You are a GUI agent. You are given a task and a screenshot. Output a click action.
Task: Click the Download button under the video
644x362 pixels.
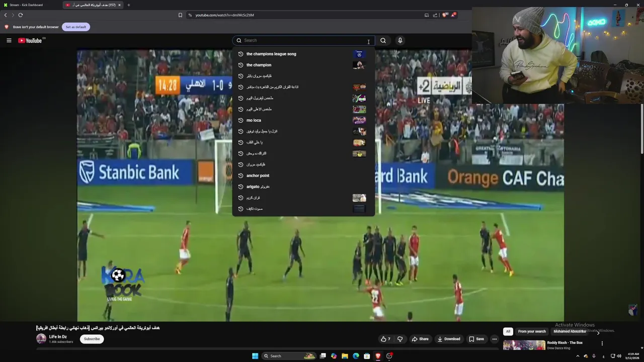449,339
